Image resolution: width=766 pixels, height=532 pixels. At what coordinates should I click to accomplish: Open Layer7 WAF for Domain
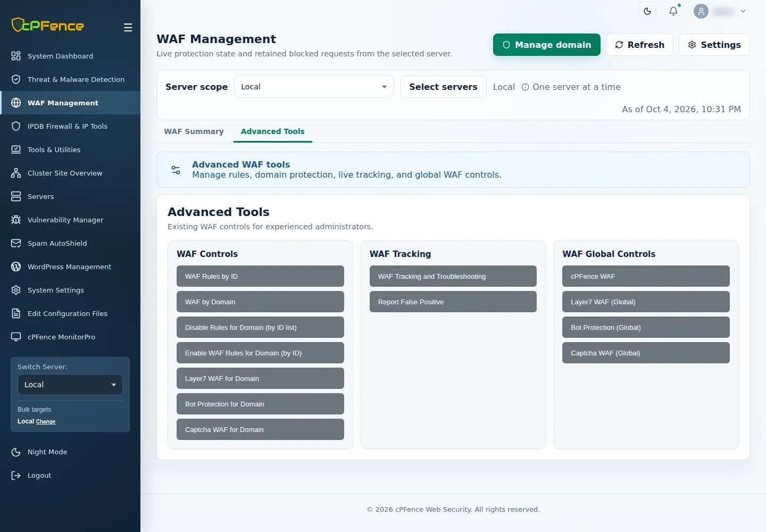(260, 378)
